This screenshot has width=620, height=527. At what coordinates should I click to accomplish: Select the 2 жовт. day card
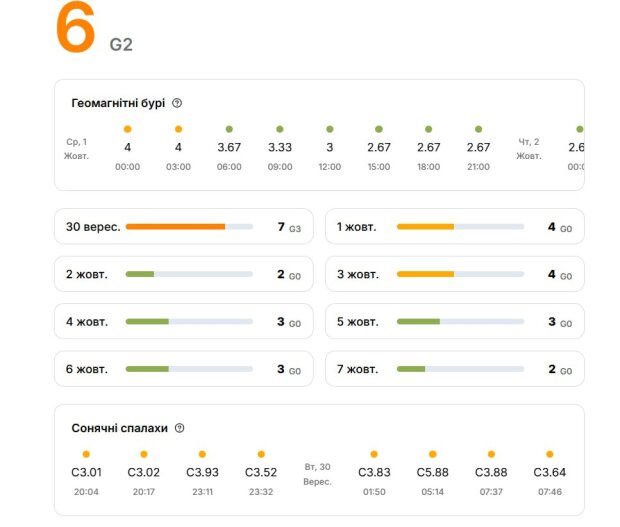click(183, 274)
